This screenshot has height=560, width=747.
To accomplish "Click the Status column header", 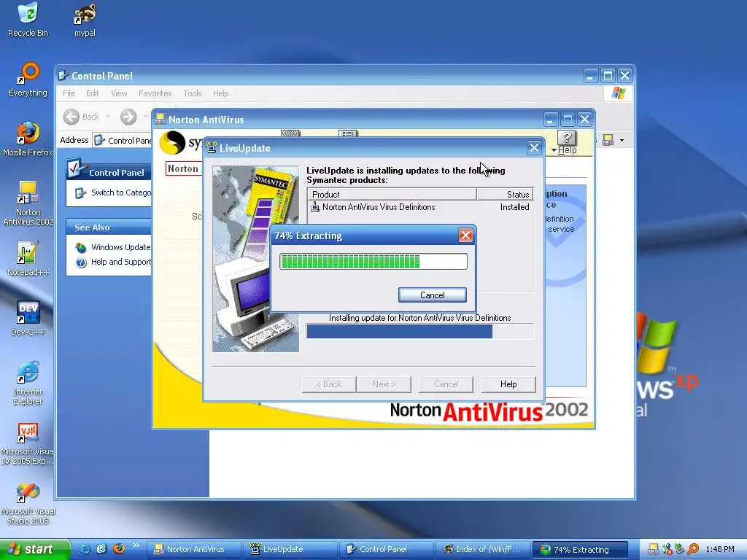I will pos(504,194).
